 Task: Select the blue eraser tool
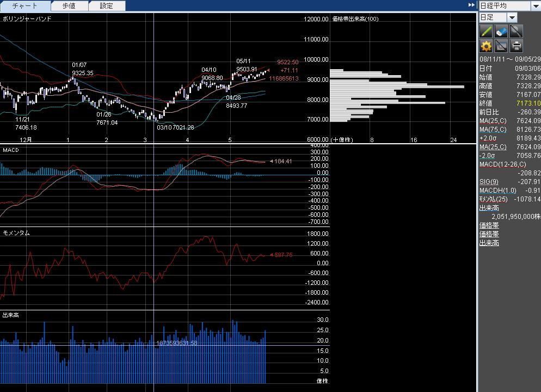pos(501,31)
